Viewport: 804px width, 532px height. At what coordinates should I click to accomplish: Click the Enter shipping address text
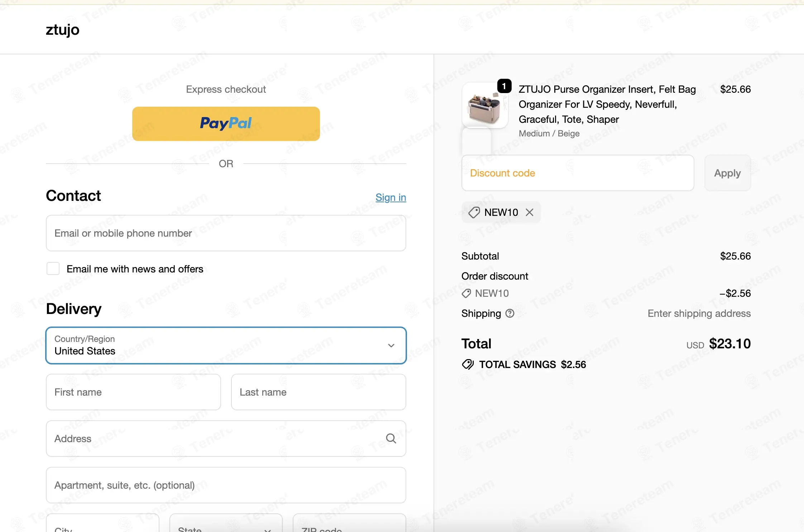699,313
